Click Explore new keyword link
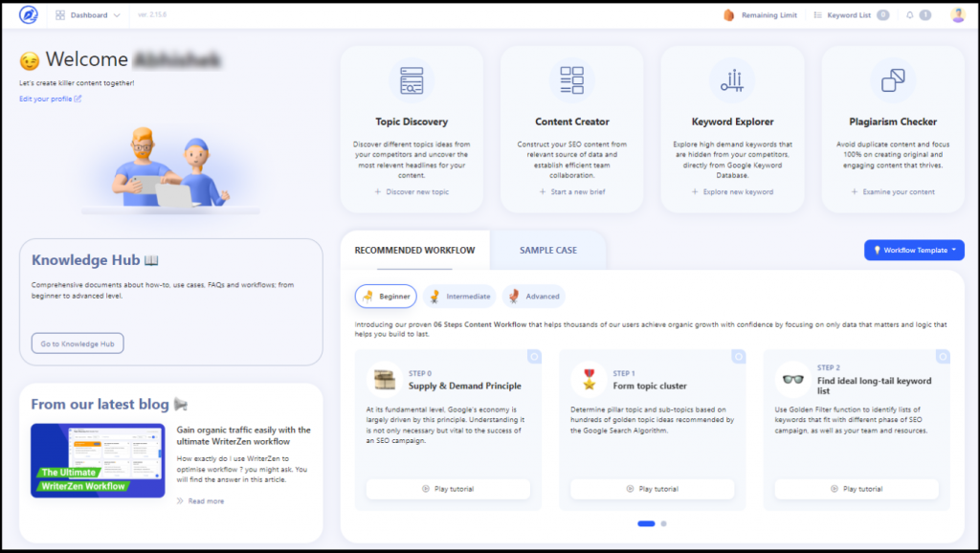The height and width of the screenshot is (553, 980). [732, 192]
